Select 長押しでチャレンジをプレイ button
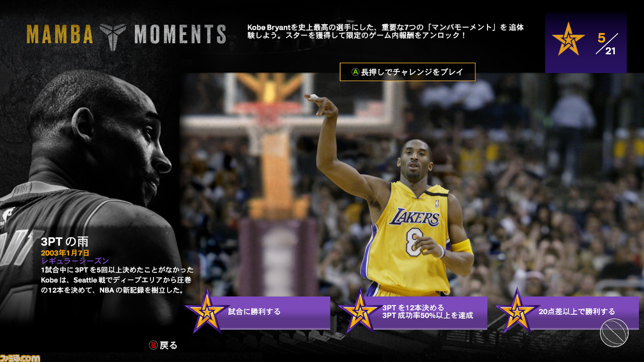 point(408,72)
